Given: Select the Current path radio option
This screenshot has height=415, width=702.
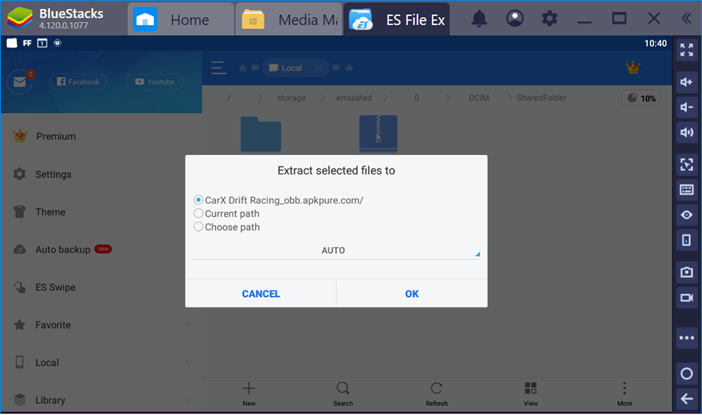Looking at the screenshot, I should pos(227,214).
